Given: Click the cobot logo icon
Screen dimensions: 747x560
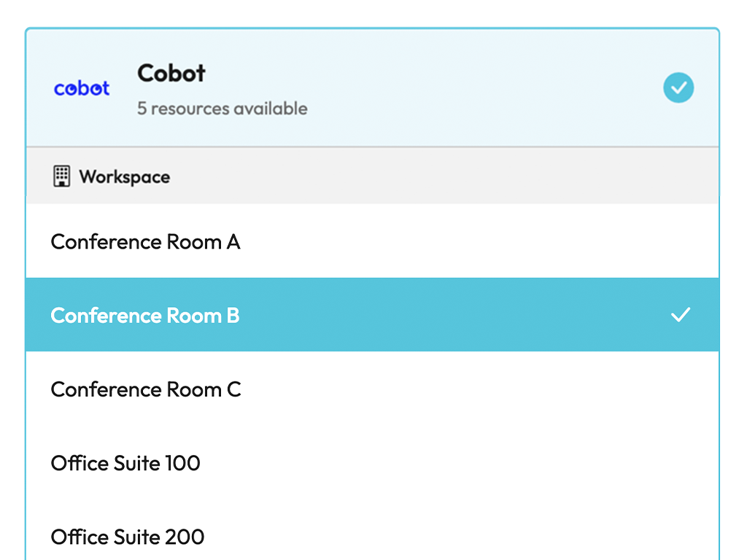Looking at the screenshot, I should [x=82, y=88].
